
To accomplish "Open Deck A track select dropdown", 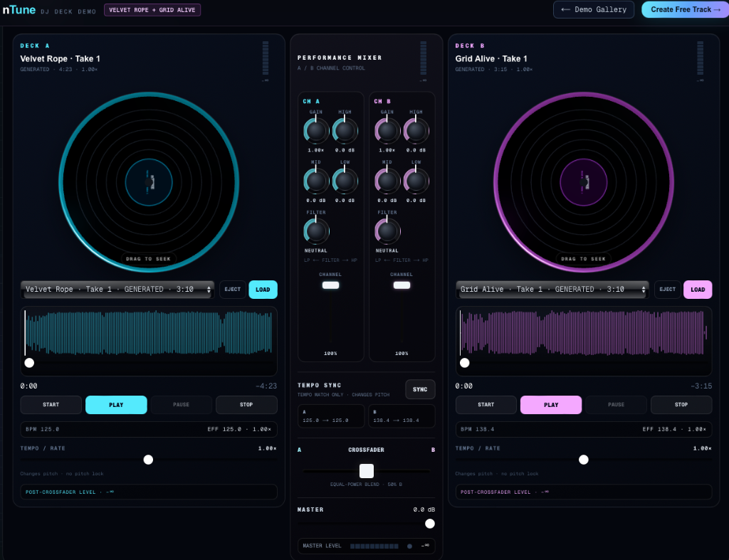I will 117,290.
